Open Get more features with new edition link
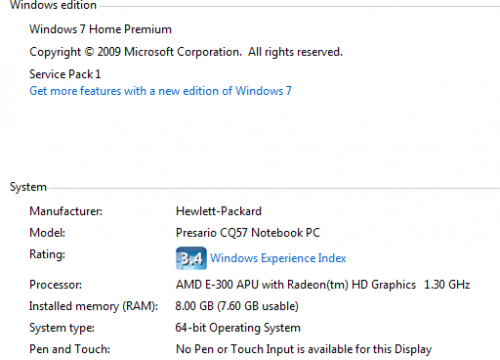This screenshot has height=360, width=500. coord(160,91)
